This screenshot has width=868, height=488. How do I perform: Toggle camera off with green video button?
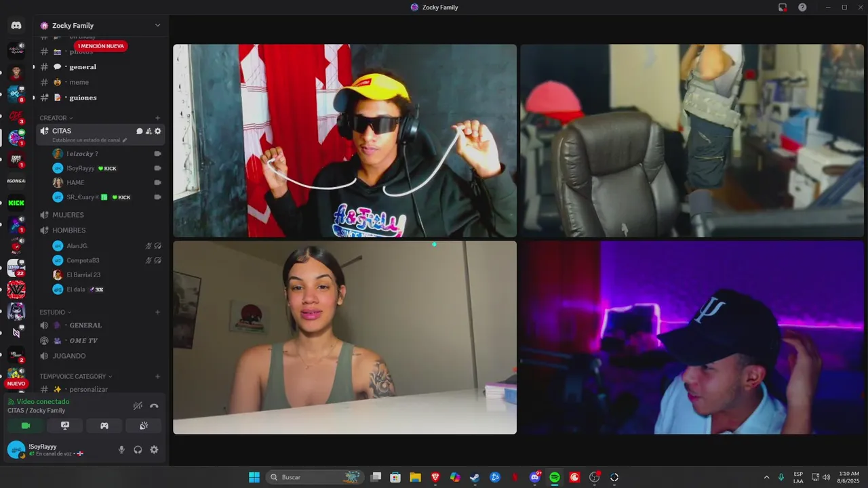(x=26, y=426)
